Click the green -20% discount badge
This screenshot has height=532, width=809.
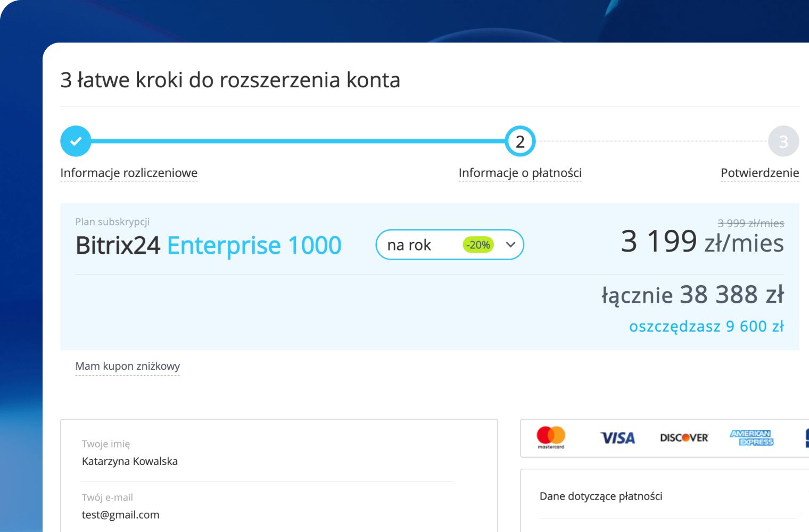tap(478, 245)
